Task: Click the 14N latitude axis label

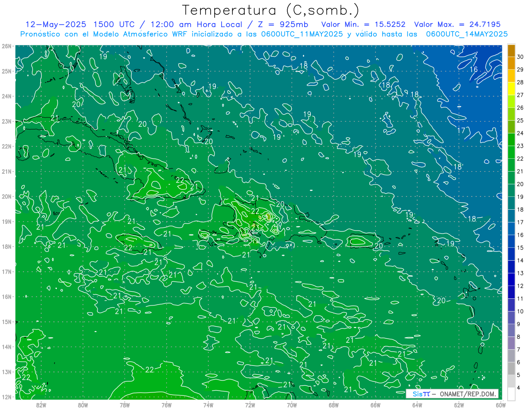Action: click(x=7, y=347)
